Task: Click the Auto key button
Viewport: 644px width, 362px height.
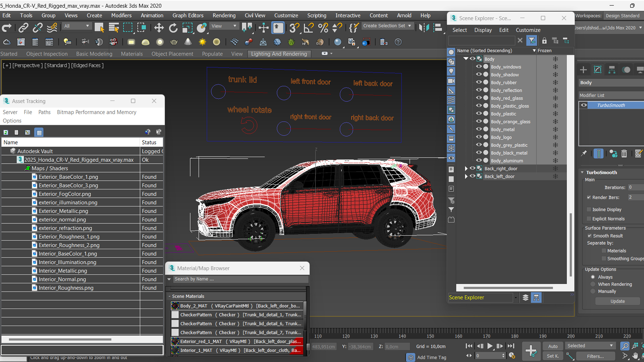Action: click(x=553, y=347)
